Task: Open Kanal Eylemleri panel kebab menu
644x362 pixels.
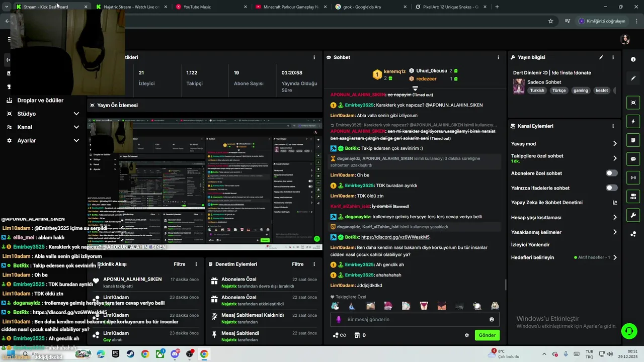Action: (613, 126)
